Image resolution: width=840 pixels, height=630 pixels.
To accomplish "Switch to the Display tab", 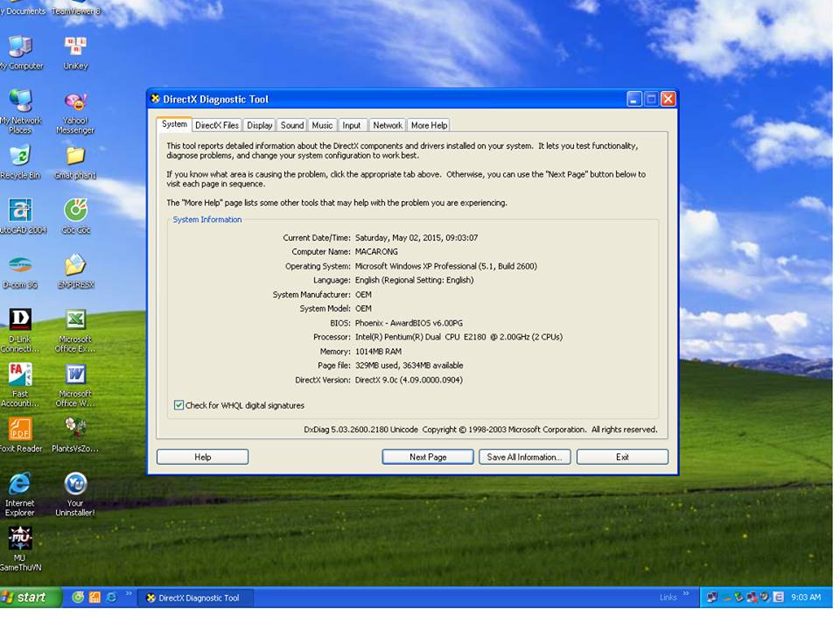I will pos(259,125).
